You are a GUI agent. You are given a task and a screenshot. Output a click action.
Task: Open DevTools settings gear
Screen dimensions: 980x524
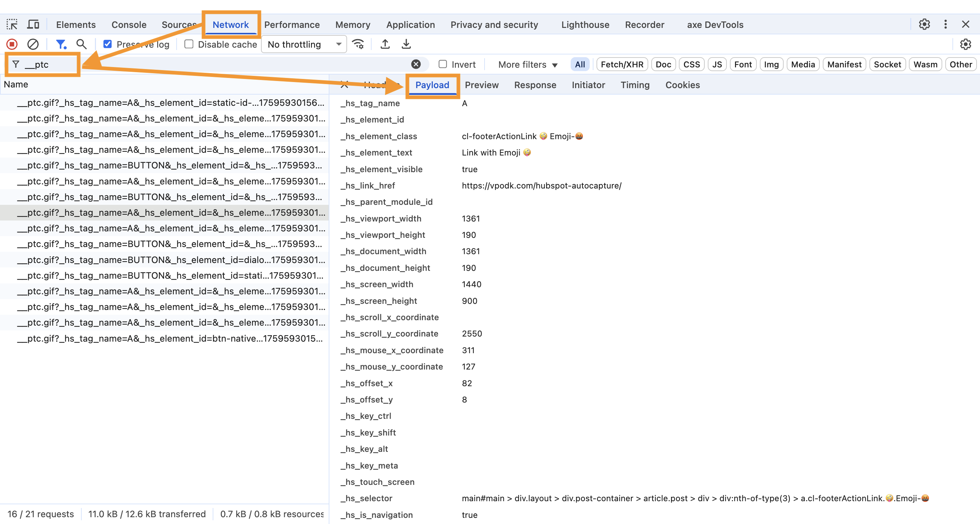pos(924,25)
